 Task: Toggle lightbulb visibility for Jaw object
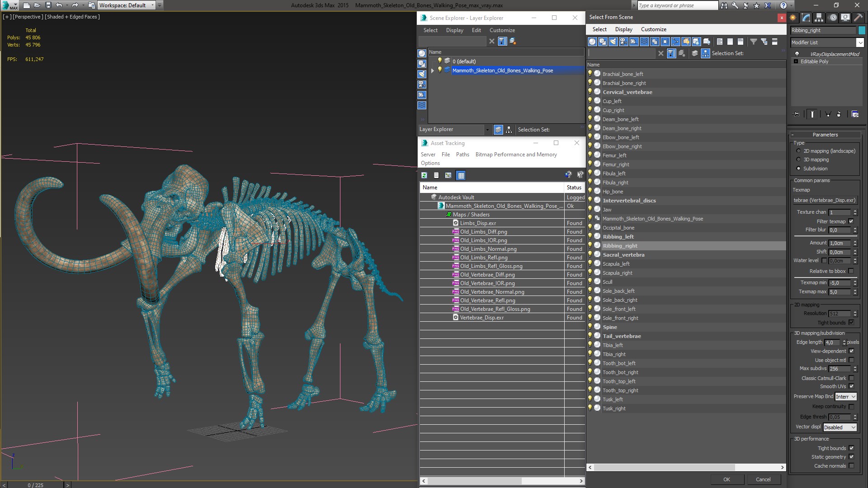tap(590, 209)
